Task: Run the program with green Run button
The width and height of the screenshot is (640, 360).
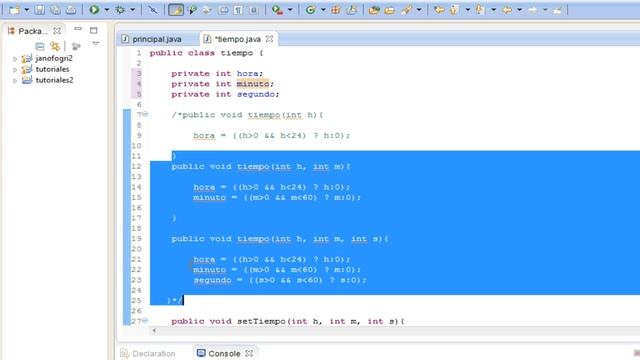Action: pyautogui.click(x=94, y=10)
